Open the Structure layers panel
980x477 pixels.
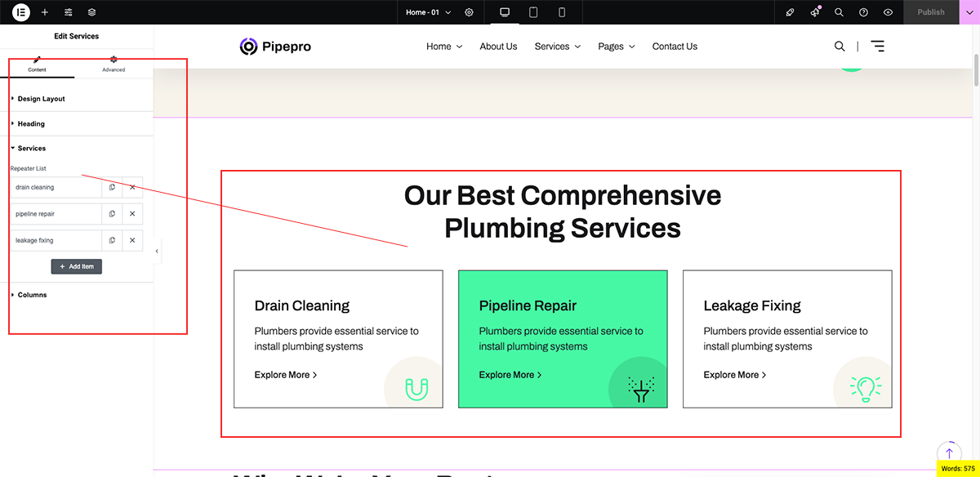(91, 12)
